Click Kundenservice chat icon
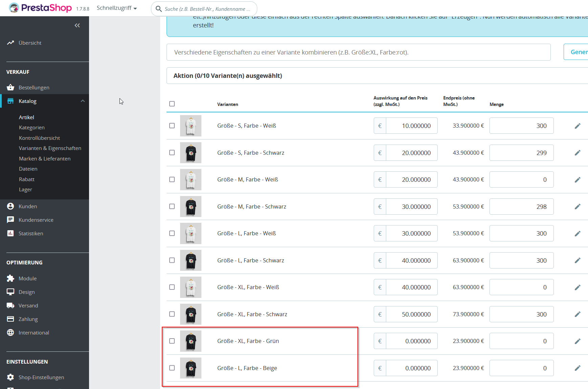The width and height of the screenshot is (588, 389). 10,220
